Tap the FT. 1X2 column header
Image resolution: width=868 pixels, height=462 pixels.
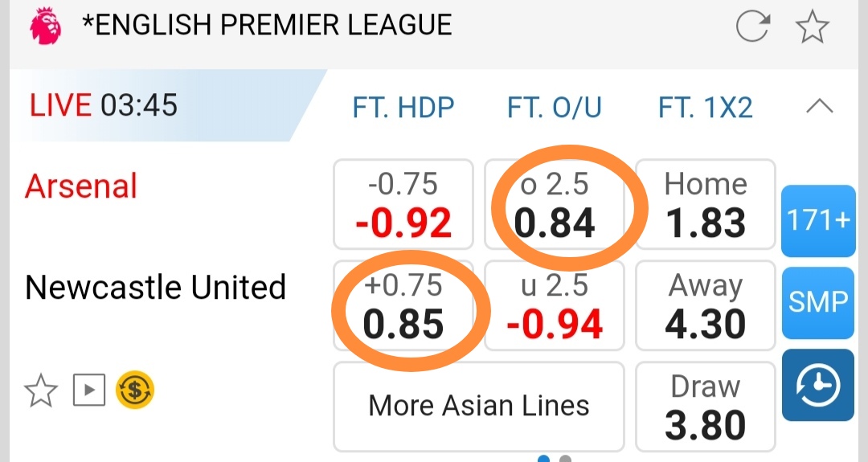(x=706, y=107)
